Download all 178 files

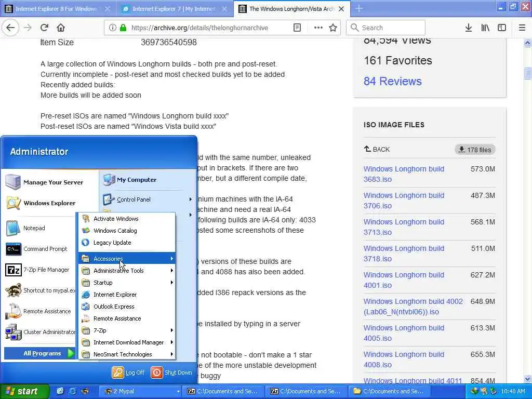coord(475,150)
